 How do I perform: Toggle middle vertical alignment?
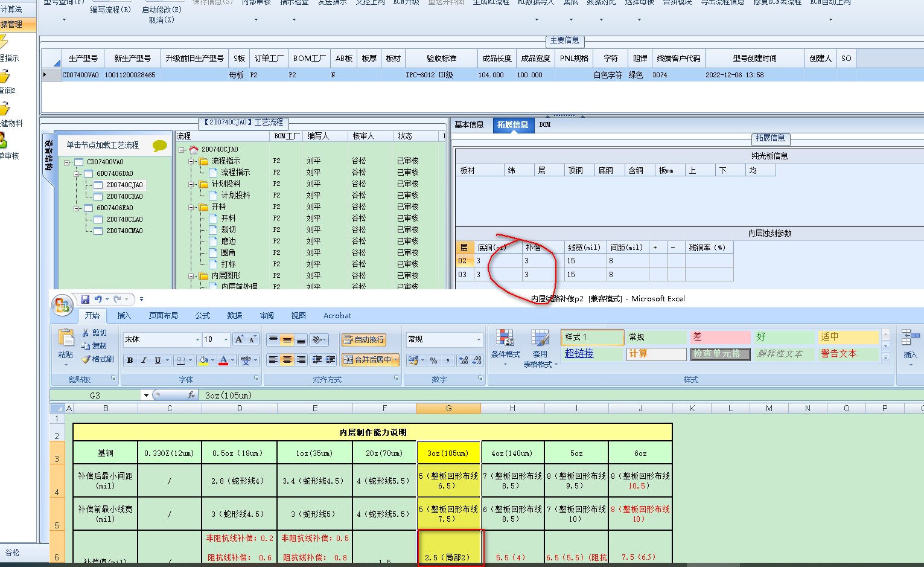(x=287, y=339)
